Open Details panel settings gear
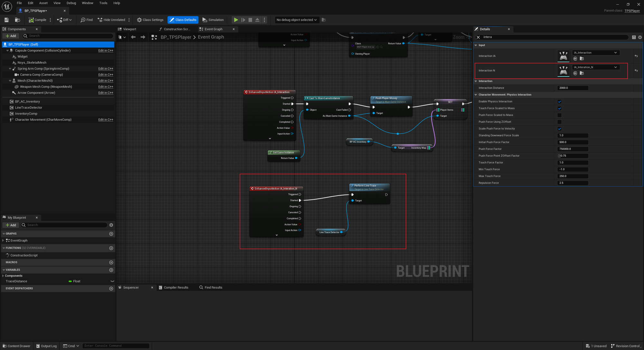Viewport: 644px width, 350px height. click(x=640, y=37)
